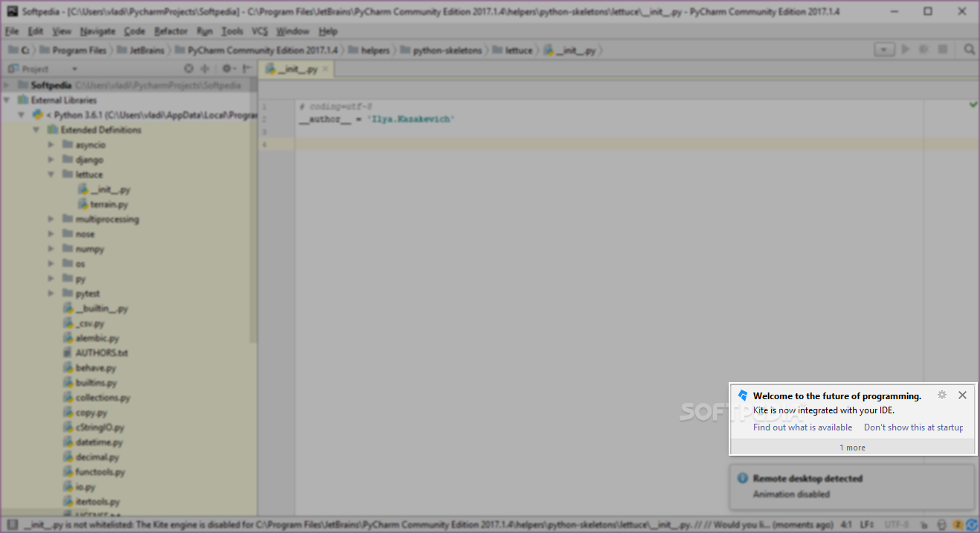
Task: Close the __init__.py editor tab
Action: pyautogui.click(x=326, y=69)
